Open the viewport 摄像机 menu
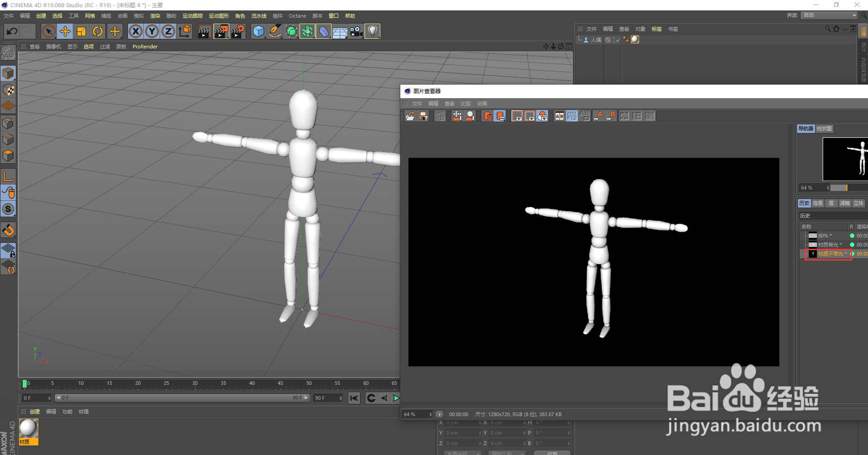The image size is (868, 455). tap(53, 47)
